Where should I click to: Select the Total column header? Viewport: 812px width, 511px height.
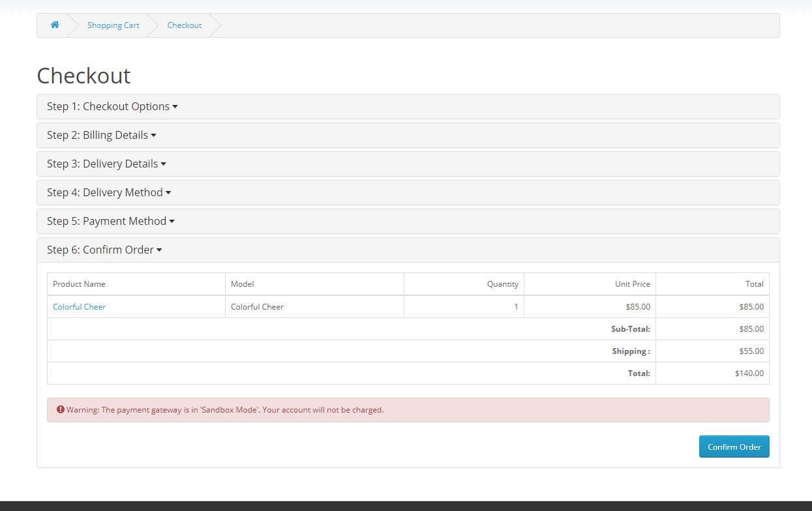[x=755, y=284]
